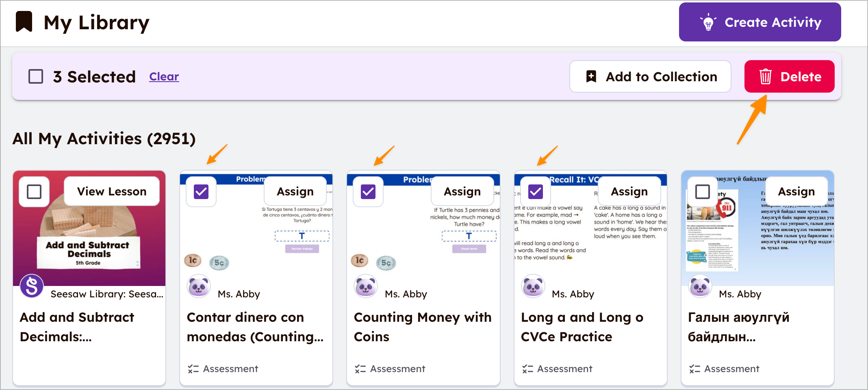Screen dimensions: 868x390
Task: Click Add to Collection
Action: coord(650,76)
